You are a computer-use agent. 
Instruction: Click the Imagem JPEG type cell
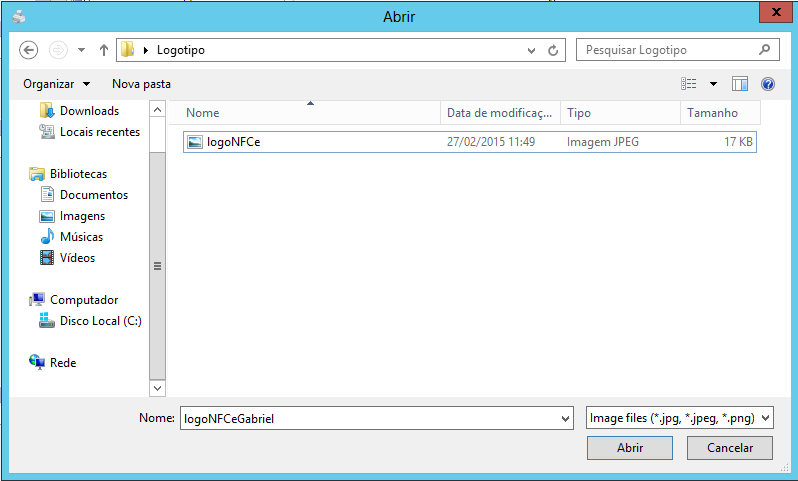pos(603,142)
